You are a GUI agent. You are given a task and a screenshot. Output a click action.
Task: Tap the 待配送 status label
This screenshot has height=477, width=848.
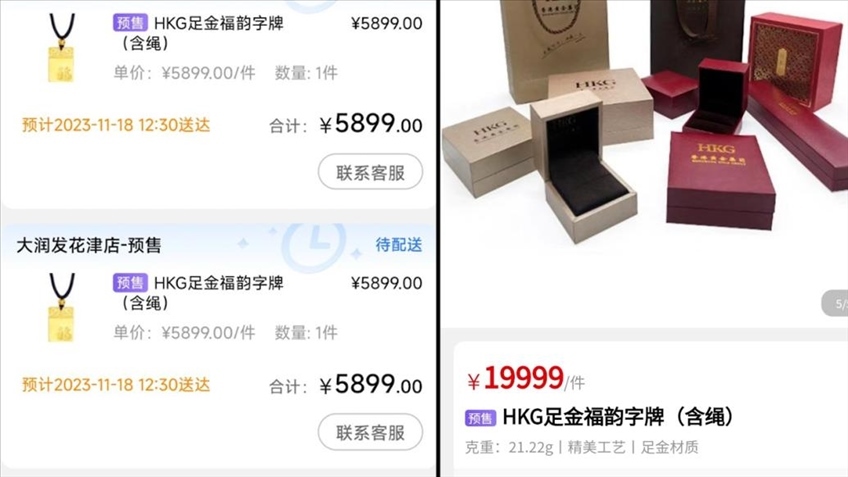tap(399, 245)
